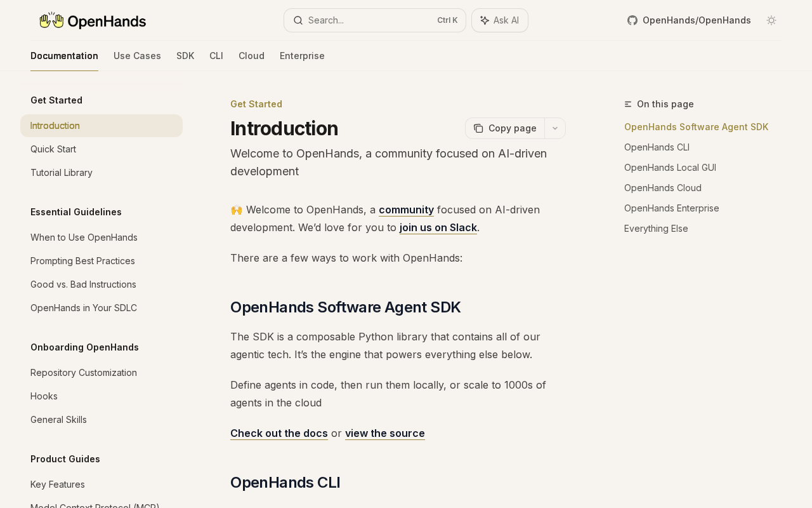The width and height of the screenshot is (812, 508).
Task: Follow the view the source link
Action: pos(385,433)
